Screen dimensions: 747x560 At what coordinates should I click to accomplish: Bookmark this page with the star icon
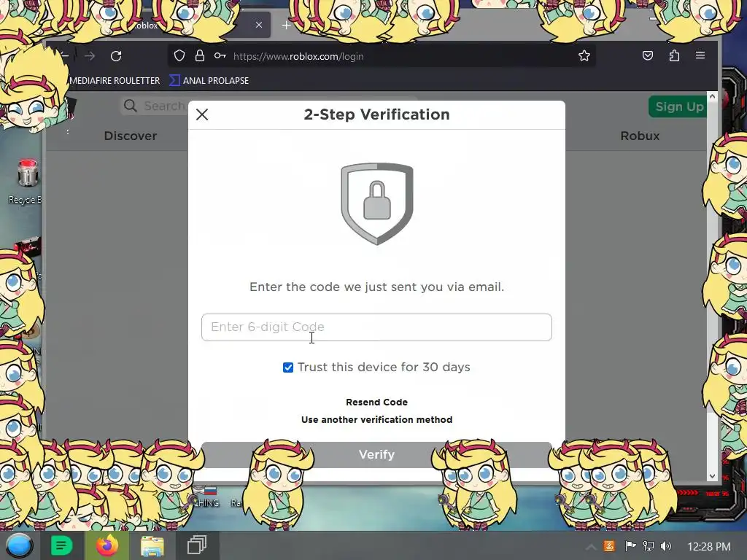click(x=584, y=55)
